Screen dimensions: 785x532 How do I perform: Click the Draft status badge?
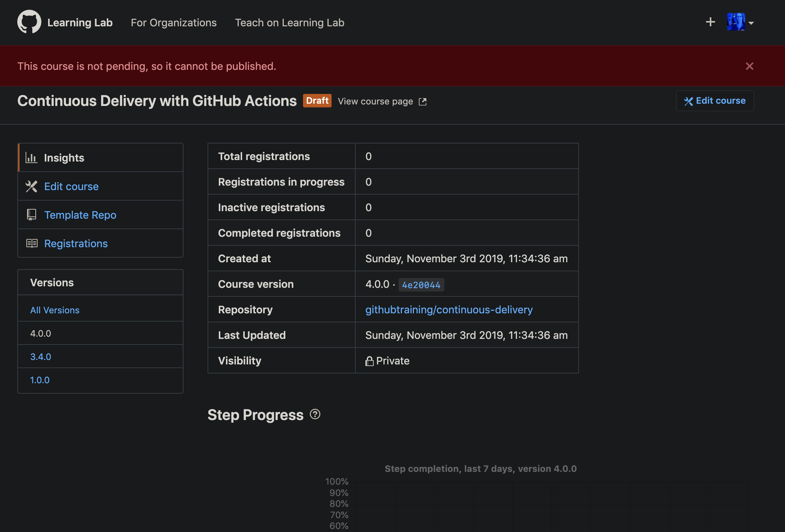point(317,101)
